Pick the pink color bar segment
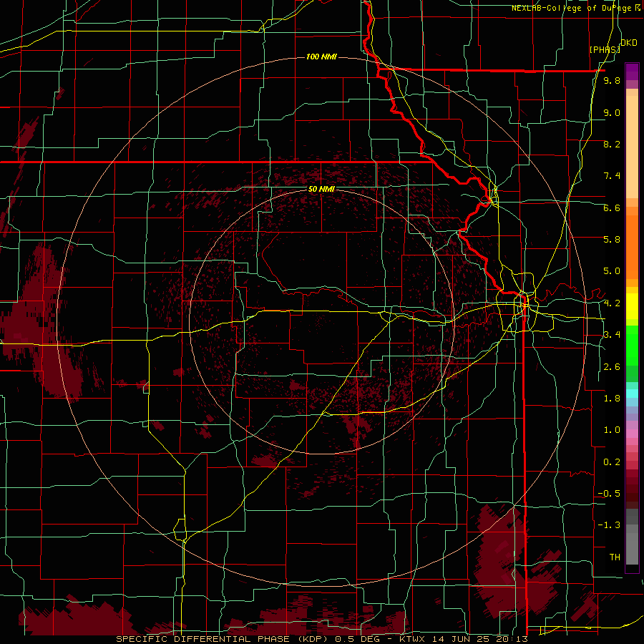644x644 pixels. (632, 434)
